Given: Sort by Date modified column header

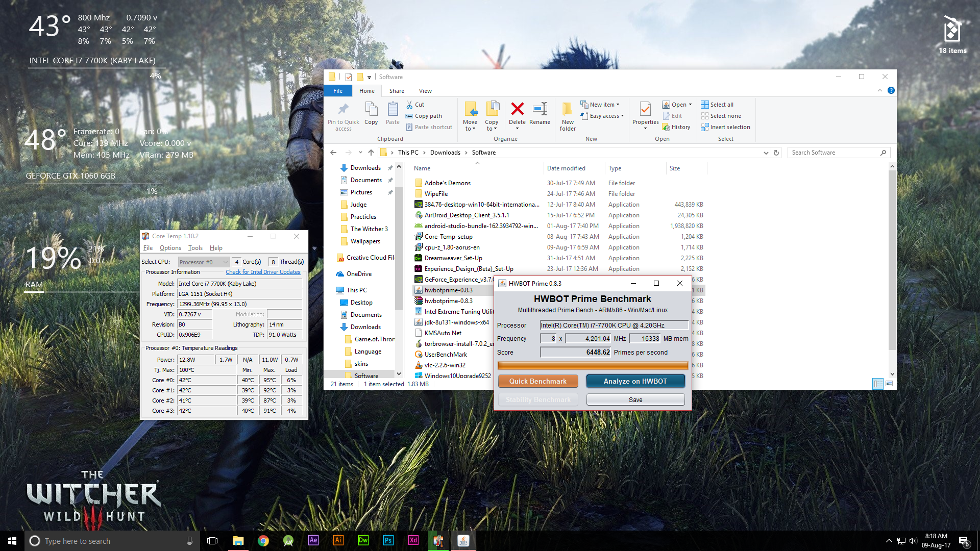Looking at the screenshot, I should [x=566, y=168].
